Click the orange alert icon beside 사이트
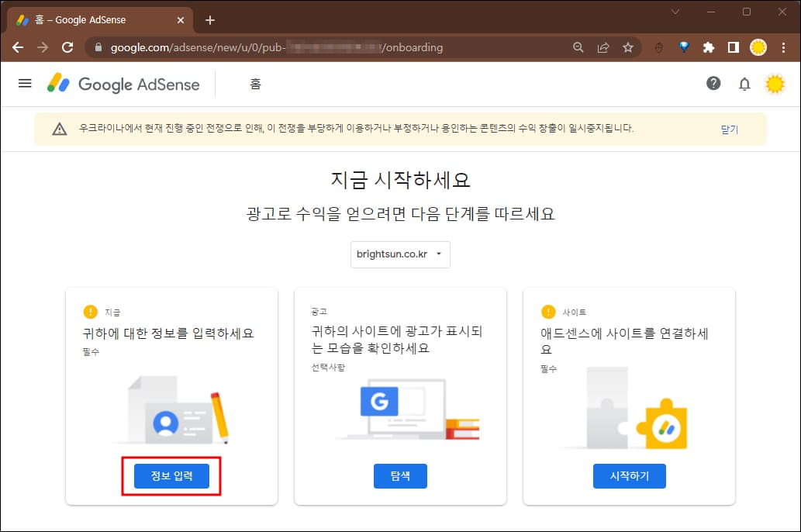Viewport: 801px width, 532px height. point(548,311)
